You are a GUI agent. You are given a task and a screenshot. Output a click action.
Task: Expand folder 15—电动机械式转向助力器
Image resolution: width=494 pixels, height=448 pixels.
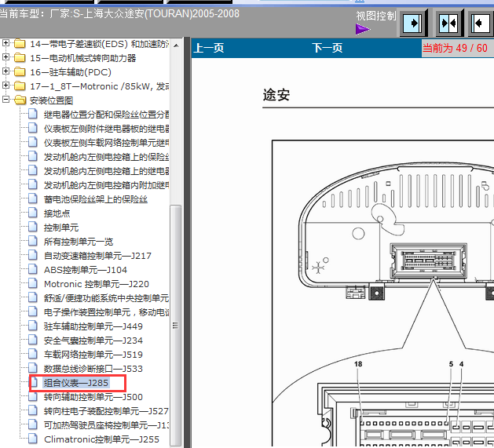click(x=5, y=57)
